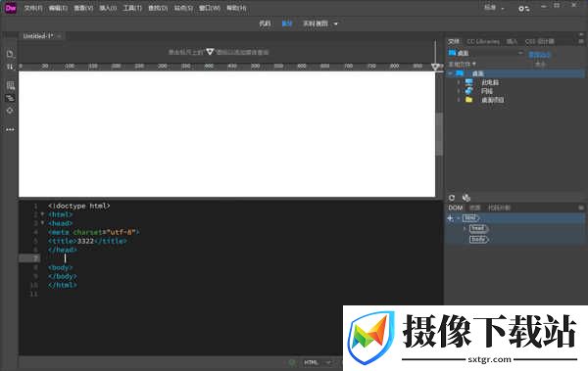Switch to the 拆分 (Split) view

pos(287,23)
